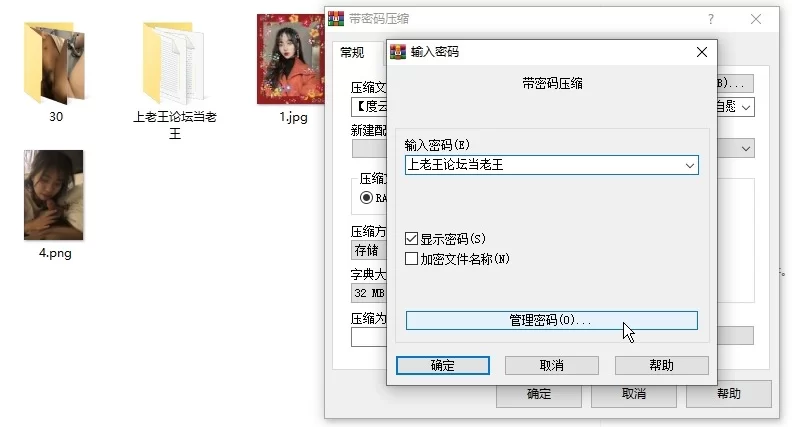The image size is (792, 427).
Task: Close the 带密码压缩 window with the X
Action: tap(756, 19)
